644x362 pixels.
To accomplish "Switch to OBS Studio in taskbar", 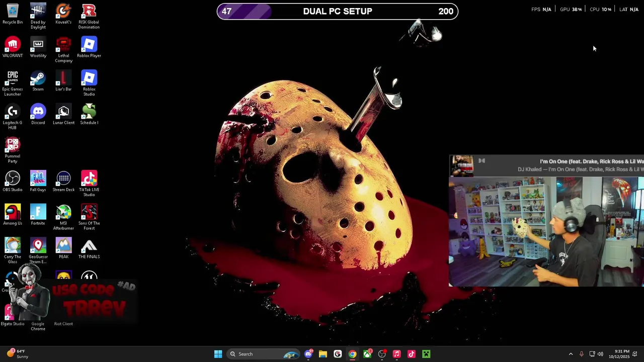I will [x=382, y=354].
